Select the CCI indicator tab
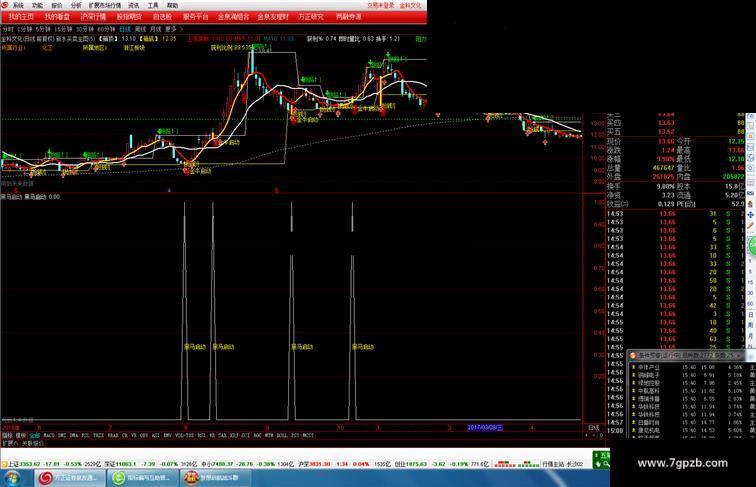The height and width of the screenshot is (487, 756). 245,435
